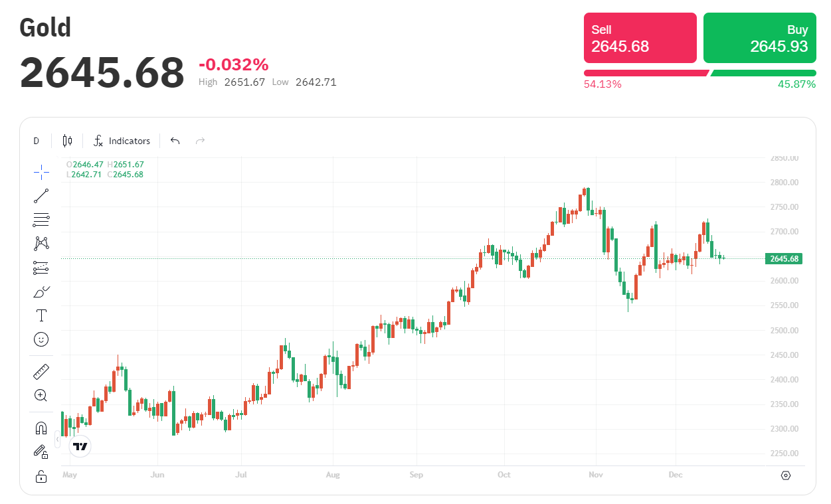Collapse the drawing toolbar side arrow

pyautogui.click(x=58, y=440)
